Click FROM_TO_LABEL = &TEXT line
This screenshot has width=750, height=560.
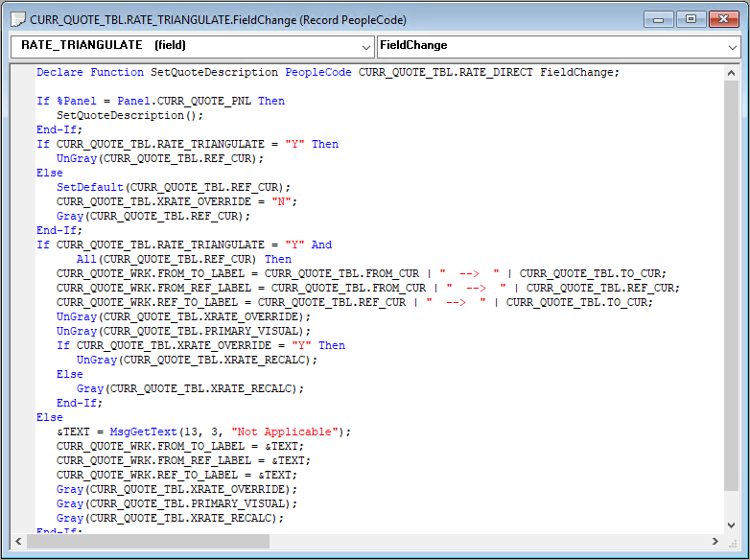coord(180,446)
